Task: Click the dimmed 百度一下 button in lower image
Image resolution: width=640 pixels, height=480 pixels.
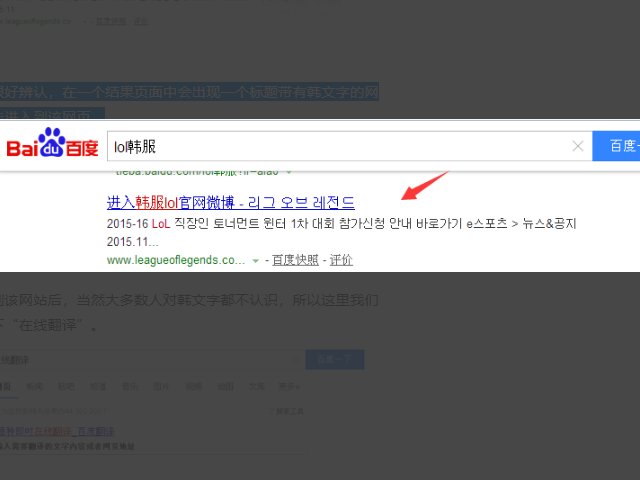Action: pos(334,360)
